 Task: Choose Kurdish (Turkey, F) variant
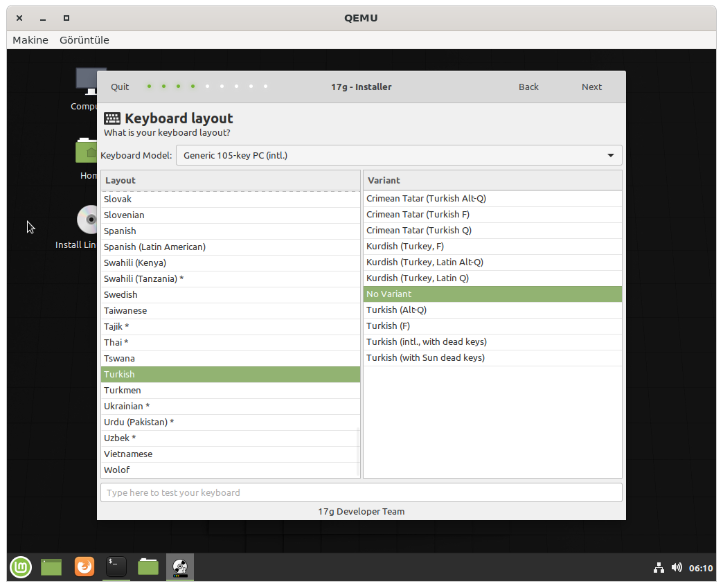tap(492, 247)
